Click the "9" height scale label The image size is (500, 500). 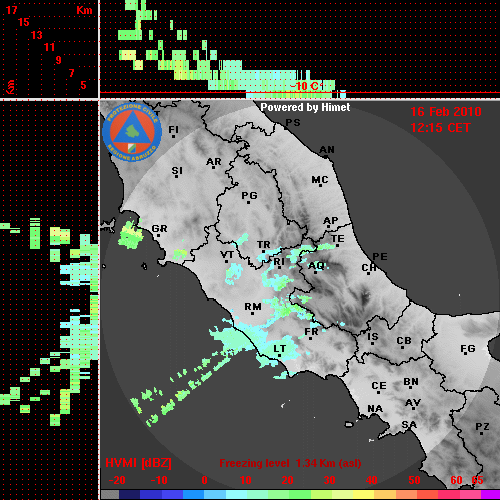59,60
